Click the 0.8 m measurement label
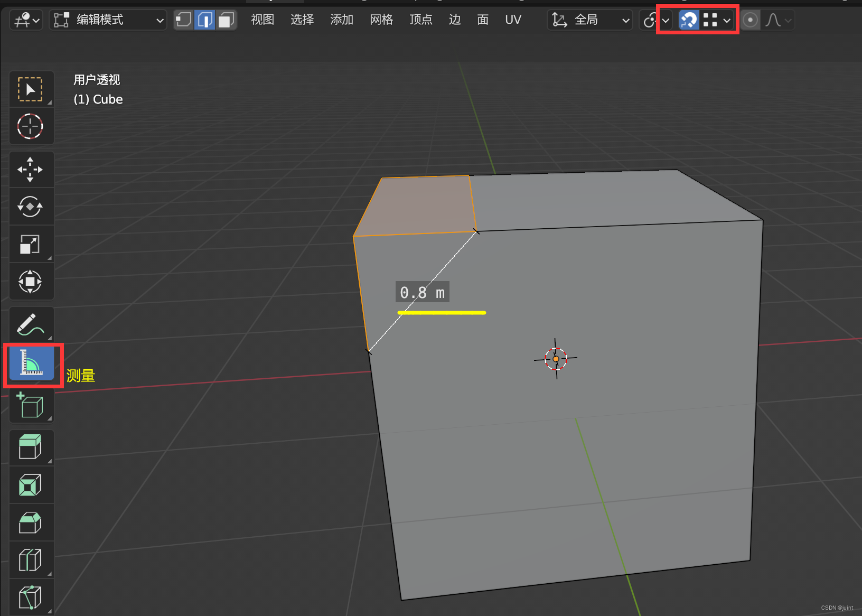This screenshot has height=616, width=862. tap(423, 292)
